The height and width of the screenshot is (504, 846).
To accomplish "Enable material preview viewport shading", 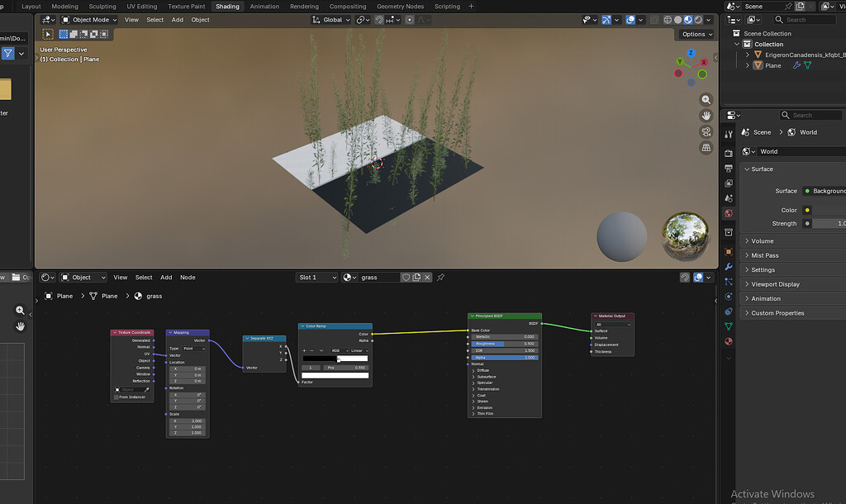I will (688, 20).
